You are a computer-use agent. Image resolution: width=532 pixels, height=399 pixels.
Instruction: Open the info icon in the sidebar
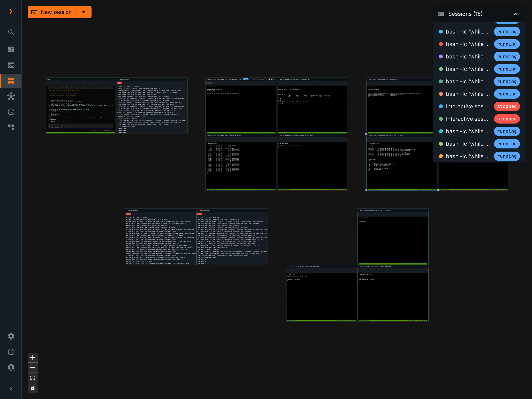pyautogui.click(x=11, y=352)
